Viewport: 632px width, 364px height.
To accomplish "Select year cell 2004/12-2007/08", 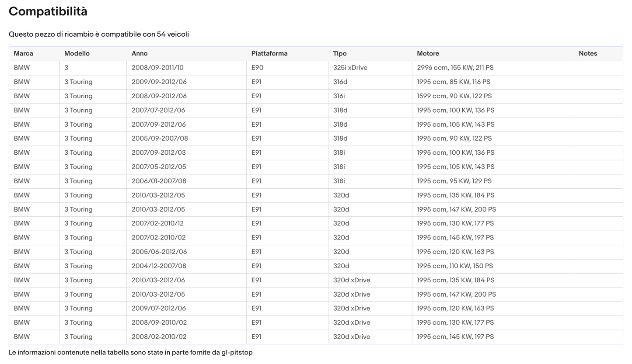I will [x=187, y=266].
